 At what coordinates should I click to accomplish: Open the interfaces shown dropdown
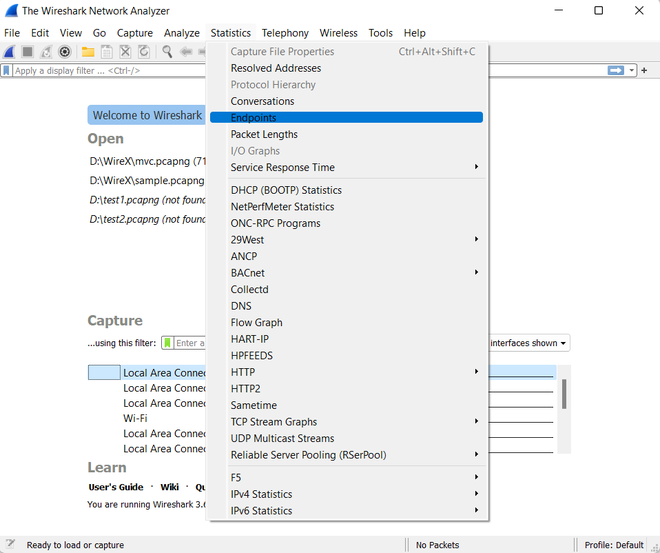click(529, 343)
